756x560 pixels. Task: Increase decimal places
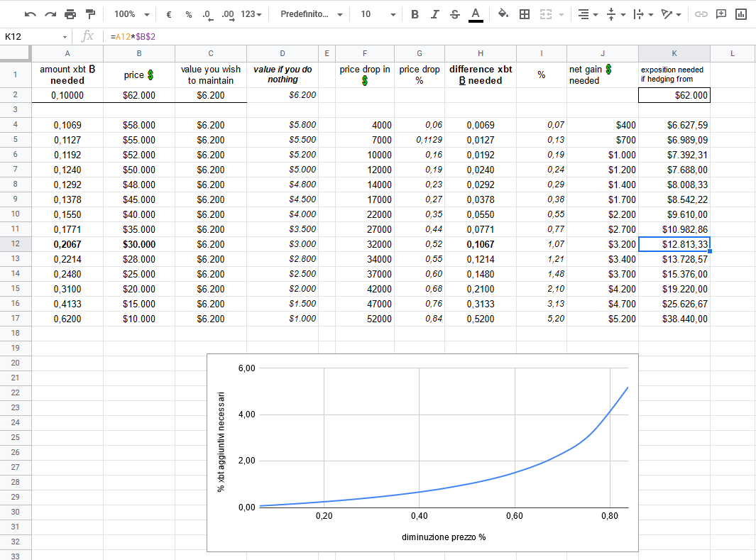(228, 14)
